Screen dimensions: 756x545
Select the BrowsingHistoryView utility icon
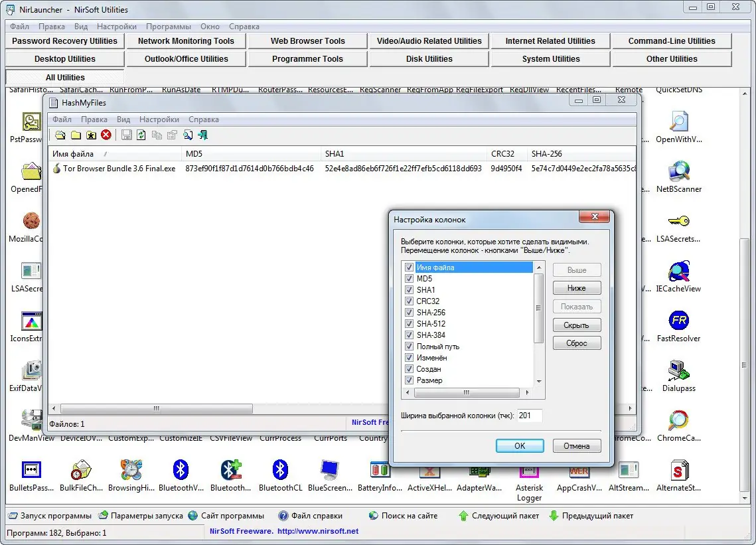pyautogui.click(x=131, y=470)
